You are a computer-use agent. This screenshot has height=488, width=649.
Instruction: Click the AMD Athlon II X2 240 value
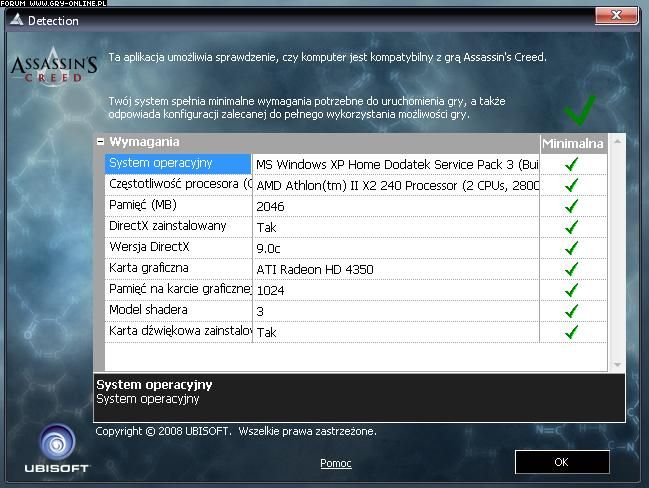pos(396,185)
